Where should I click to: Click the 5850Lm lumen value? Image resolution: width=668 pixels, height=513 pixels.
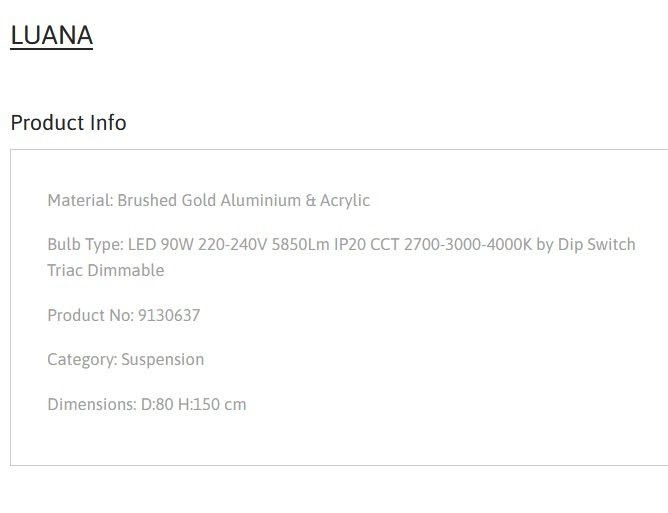[x=300, y=245]
